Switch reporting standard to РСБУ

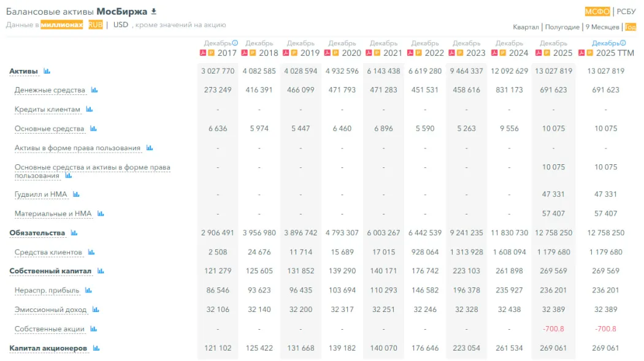coord(626,12)
